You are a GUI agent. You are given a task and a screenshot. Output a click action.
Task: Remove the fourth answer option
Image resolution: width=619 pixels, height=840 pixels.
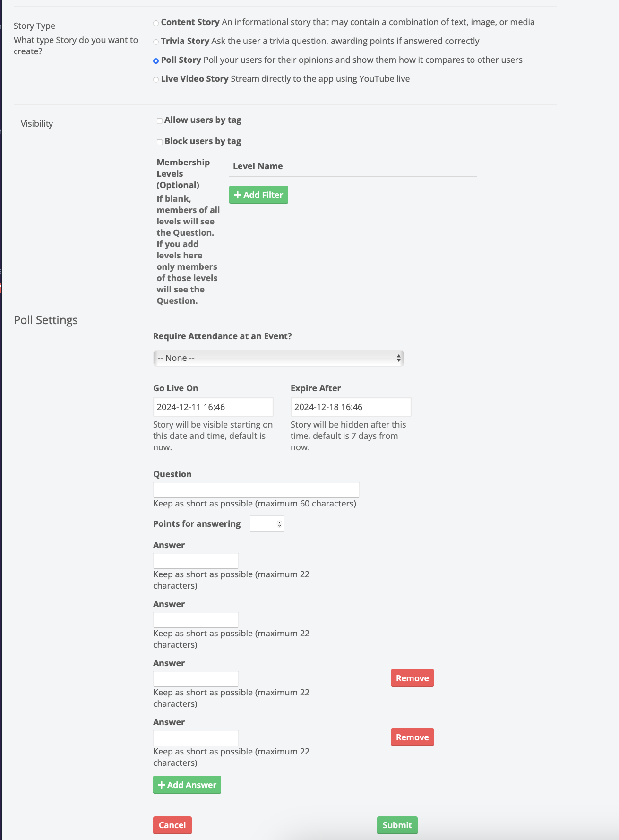click(412, 737)
